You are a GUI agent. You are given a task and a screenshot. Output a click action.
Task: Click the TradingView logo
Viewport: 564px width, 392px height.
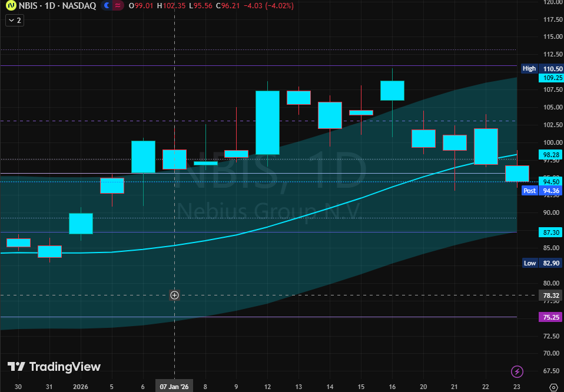(54, 367)
